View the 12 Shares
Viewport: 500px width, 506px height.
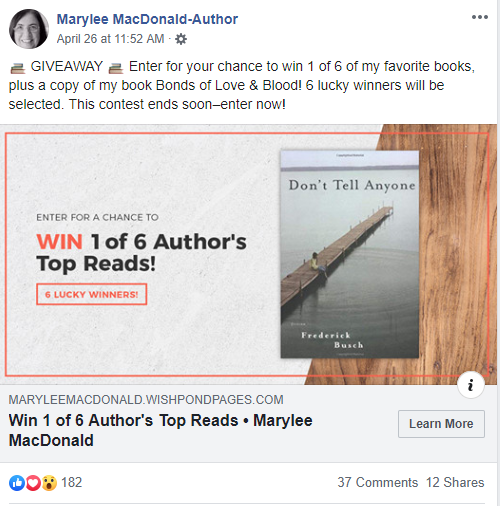[455, 482]
